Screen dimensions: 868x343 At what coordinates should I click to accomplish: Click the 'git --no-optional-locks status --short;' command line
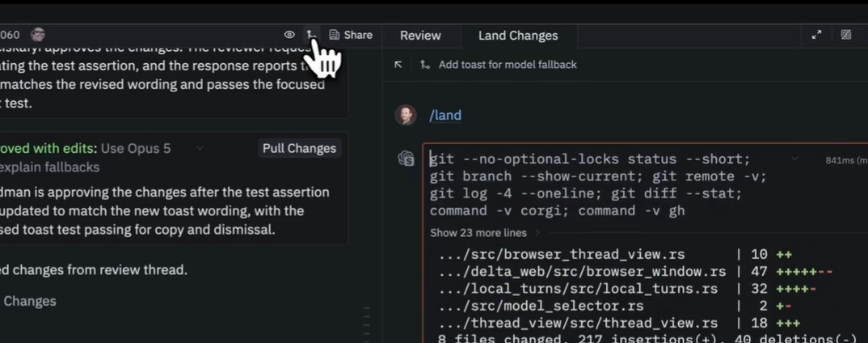590,159
